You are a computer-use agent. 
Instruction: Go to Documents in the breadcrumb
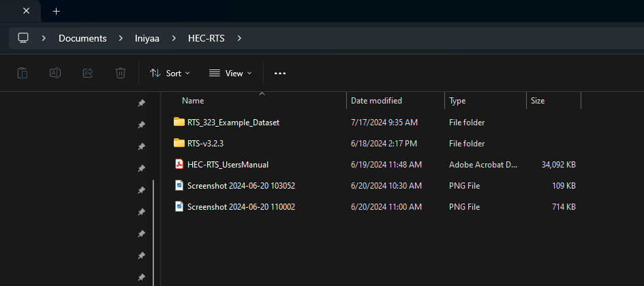click(82, 38)
